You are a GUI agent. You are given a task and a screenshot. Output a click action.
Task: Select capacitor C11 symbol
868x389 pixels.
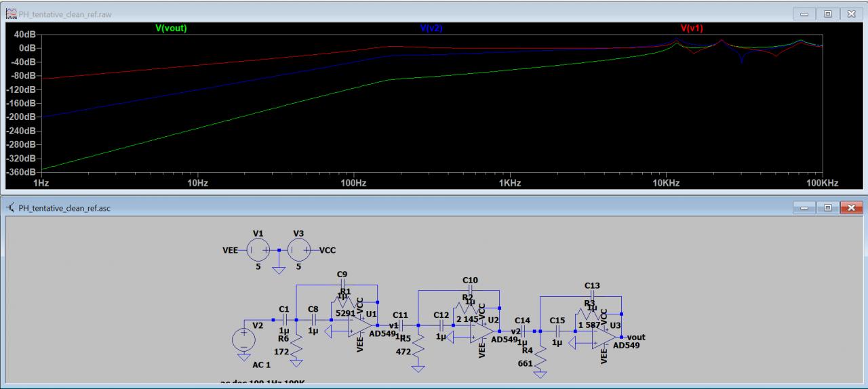[401, 325]
